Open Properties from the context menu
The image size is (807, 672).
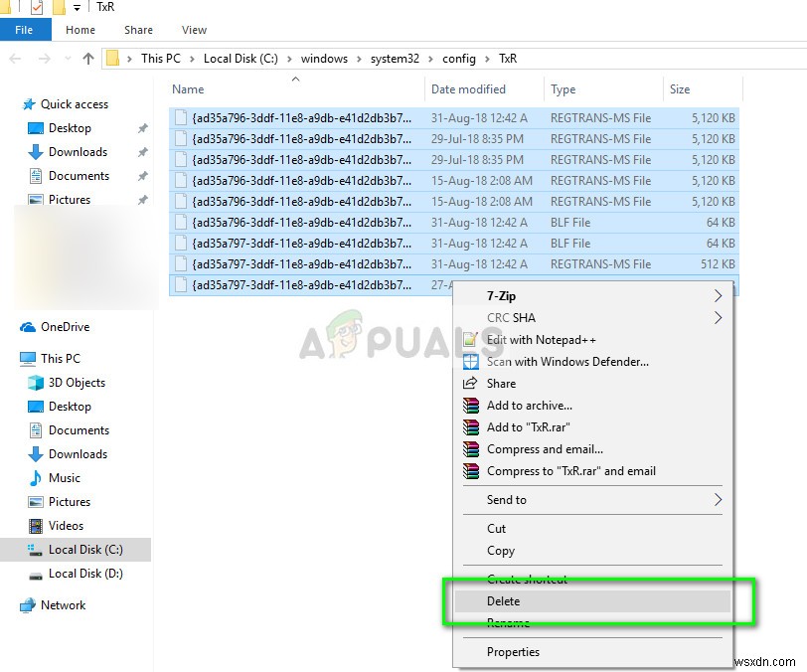(x=514, y=652)
